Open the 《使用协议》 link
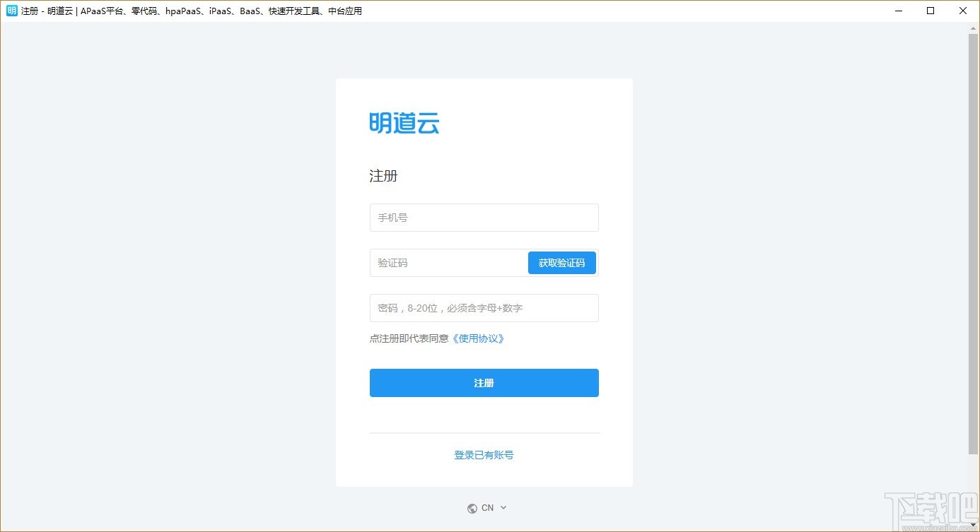This screenshot has width=980, height=532. click(x=479, y=338)
